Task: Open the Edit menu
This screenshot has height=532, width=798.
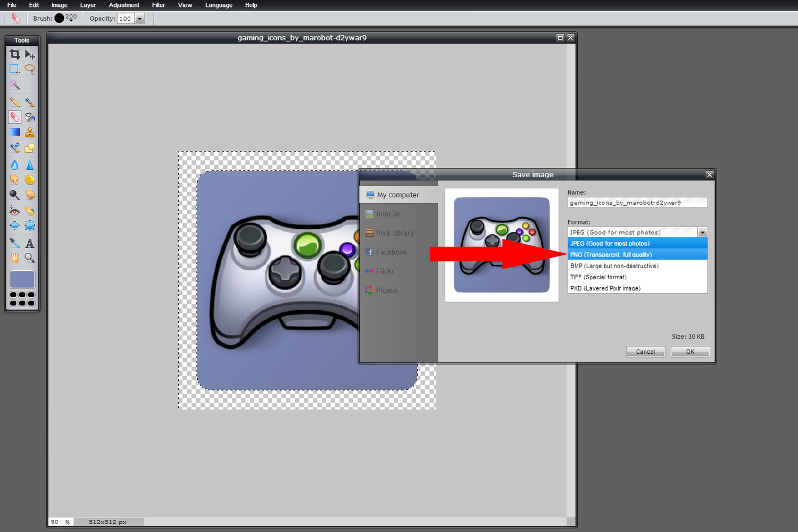Action: (34, 5)
